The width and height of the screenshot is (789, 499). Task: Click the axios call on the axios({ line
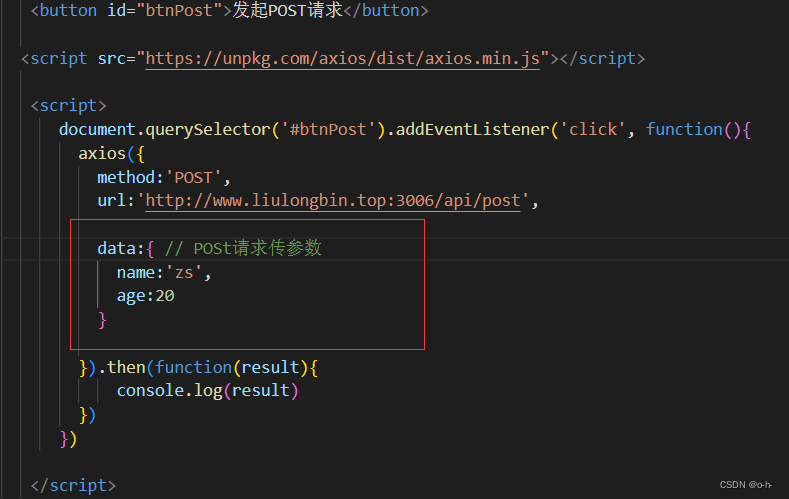click(102, 153)
